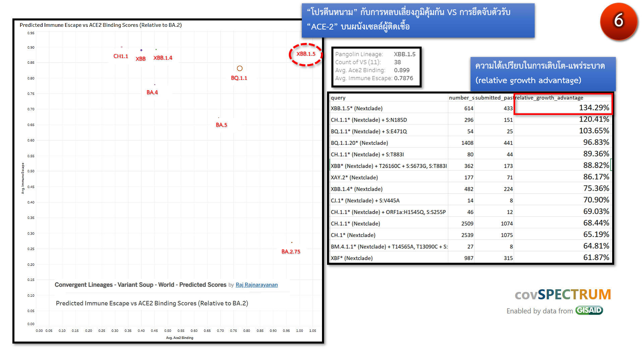Click the XBB.1.5 dashed red oval marker

click(306, 54)
